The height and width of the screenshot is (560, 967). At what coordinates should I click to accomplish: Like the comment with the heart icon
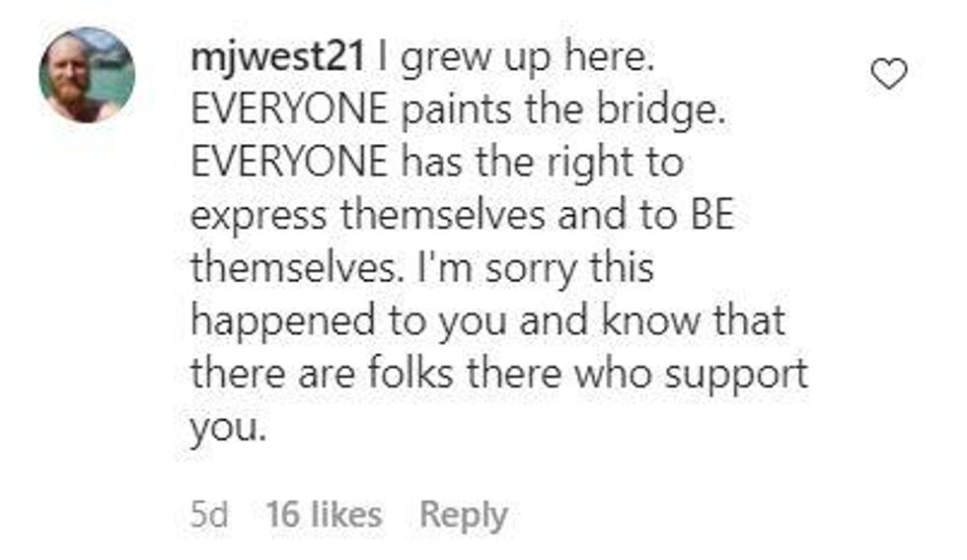(890, 74)
